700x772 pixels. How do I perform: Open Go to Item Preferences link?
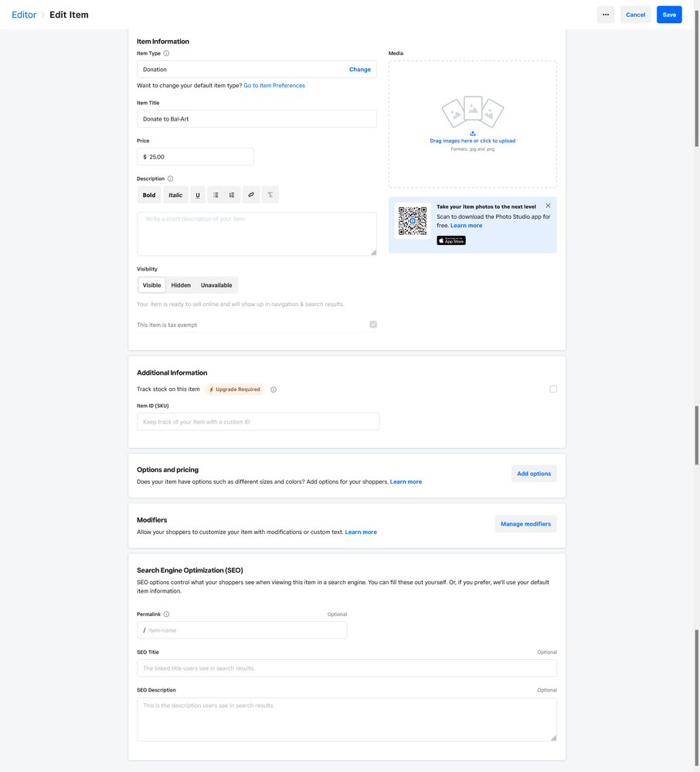click(274, 86)
